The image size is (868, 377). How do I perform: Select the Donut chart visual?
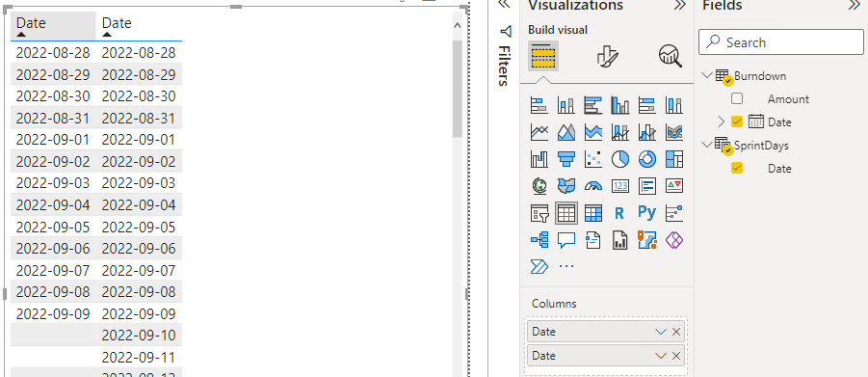[x=647, y=158]
